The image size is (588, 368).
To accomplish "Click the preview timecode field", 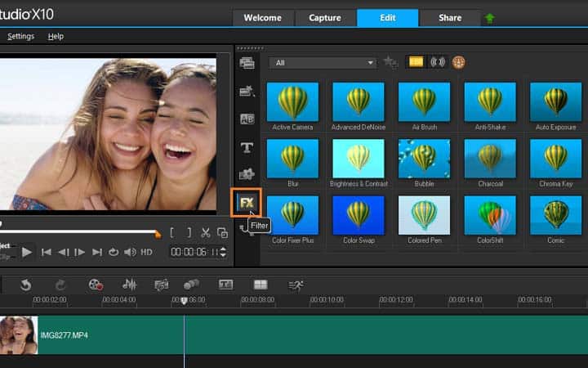I will click(194, 252).
